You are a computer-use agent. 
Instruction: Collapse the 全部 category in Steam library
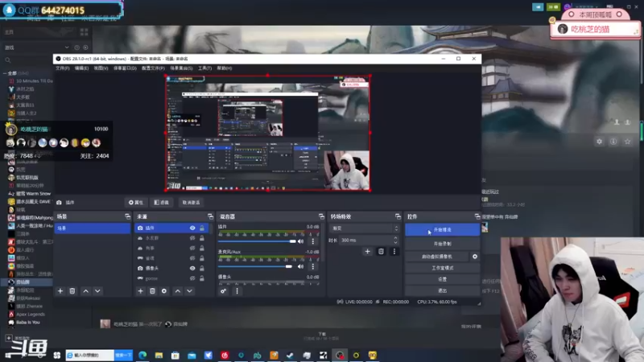tap(5, 73)
